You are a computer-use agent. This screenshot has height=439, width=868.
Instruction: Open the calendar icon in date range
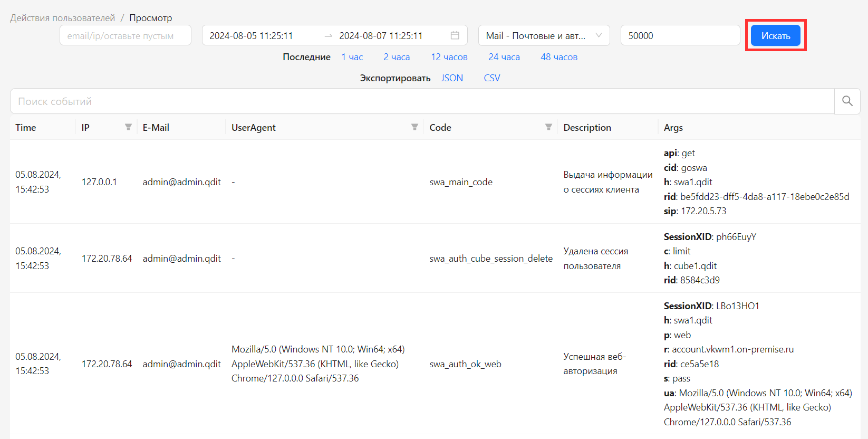(455, 35)
